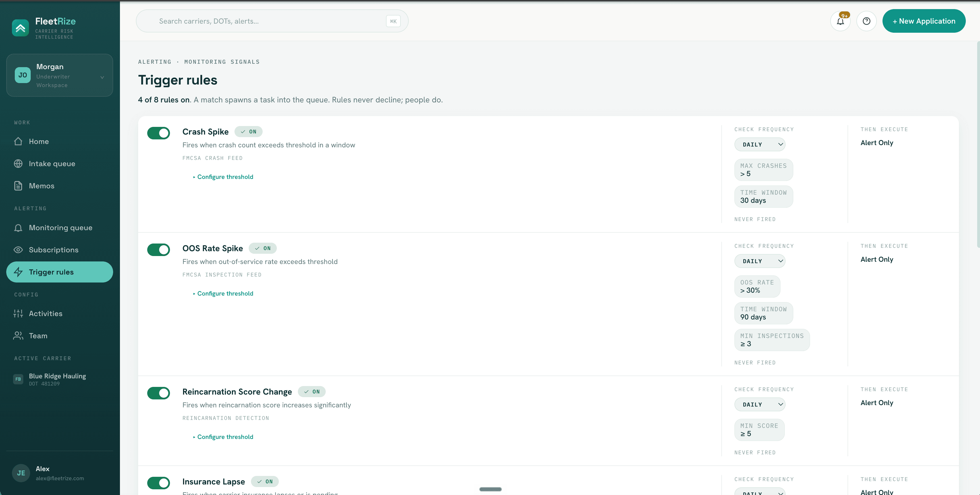Viewport: 980px width, 495px height.
Task: Open Blue Ridge Hauling active carrier
Action: tap(60, 379)
